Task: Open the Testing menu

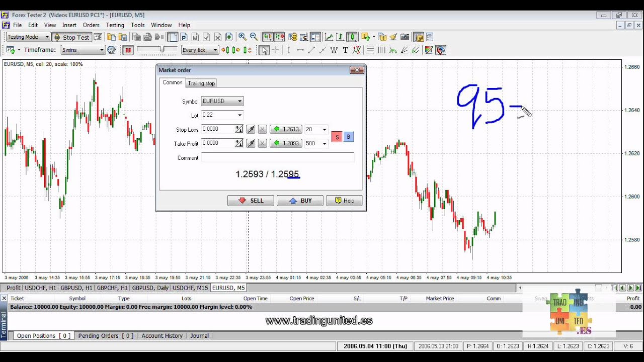Action: click(x=115, y=25)
